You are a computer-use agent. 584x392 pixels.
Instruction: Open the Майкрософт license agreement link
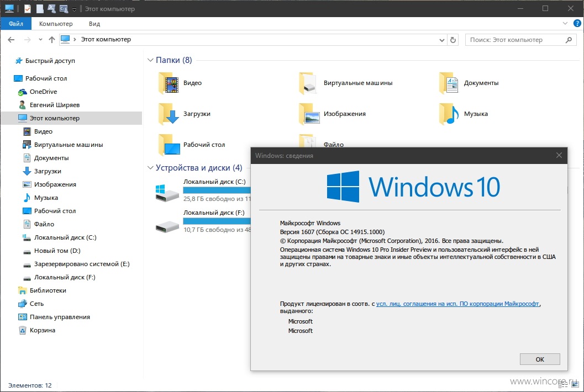click(457, 304)
